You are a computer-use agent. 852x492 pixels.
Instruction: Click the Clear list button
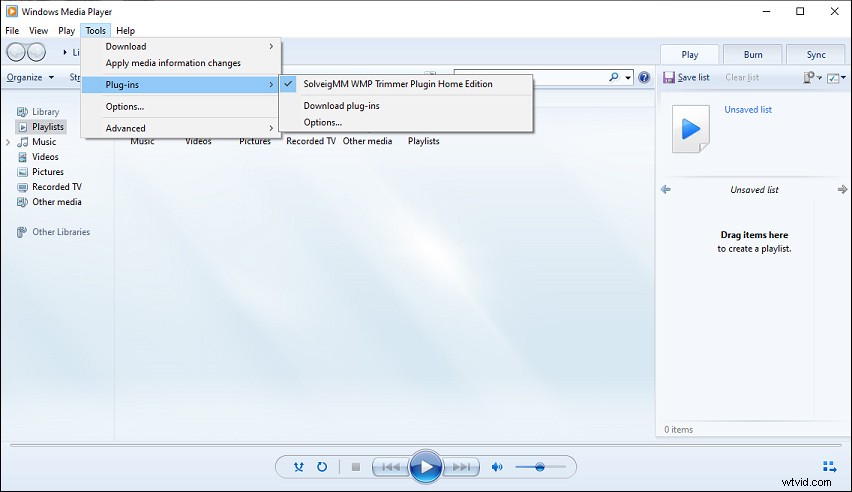(742, 77)
